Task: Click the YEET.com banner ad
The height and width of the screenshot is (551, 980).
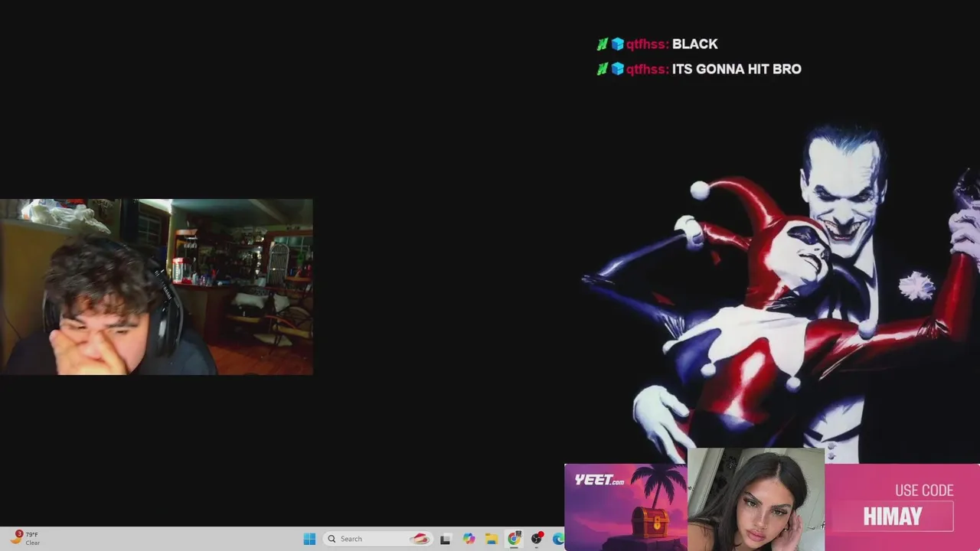Action: coord(626,507)
